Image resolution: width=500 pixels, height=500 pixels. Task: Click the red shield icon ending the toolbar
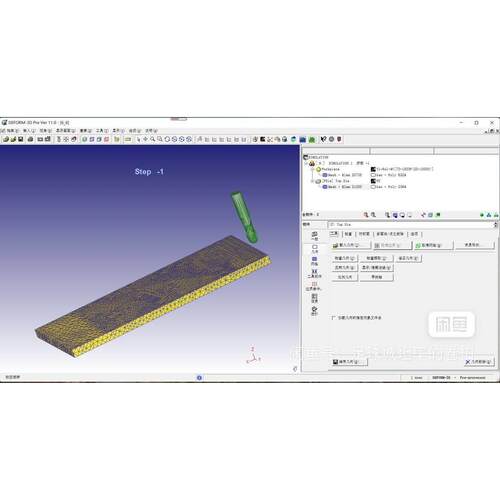click(339, 139)
